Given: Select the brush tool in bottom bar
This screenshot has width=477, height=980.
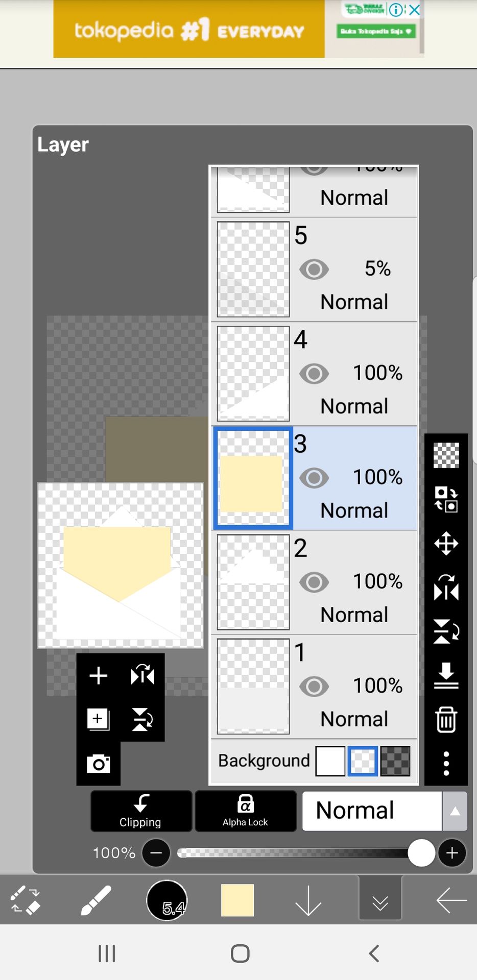Looking at the screenshot, I should pos(96,901).
